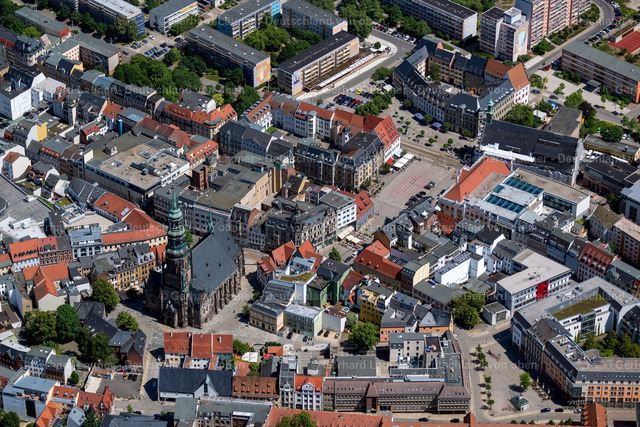
Task: Click the large orange-red sloped roof beside solar panels
Action: tap(476, 178)
